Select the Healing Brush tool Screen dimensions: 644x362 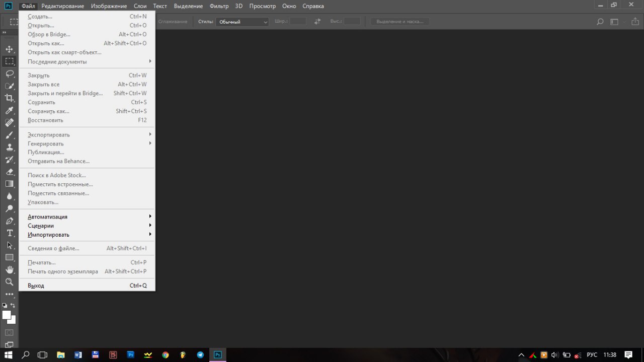click(9, 123)
